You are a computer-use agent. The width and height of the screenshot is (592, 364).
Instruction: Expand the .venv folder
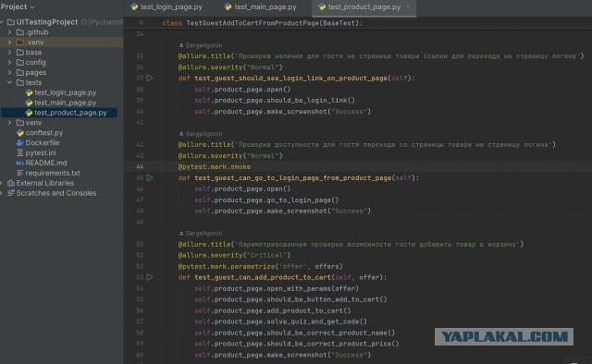[x=10, y=42]
